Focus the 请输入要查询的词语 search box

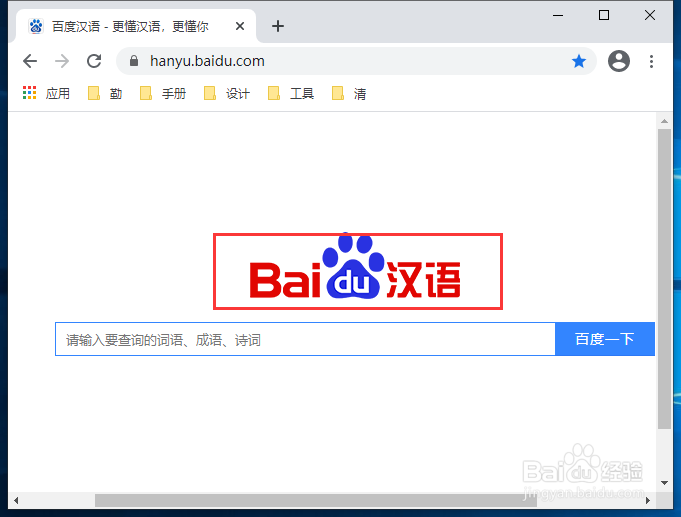pos(305,339)
